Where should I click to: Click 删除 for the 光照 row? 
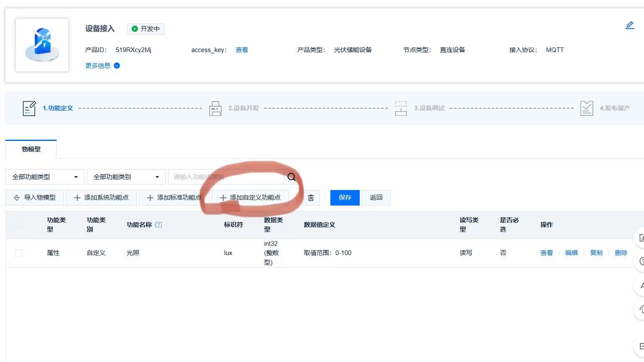pyautogui.click(x=621, y=253)
